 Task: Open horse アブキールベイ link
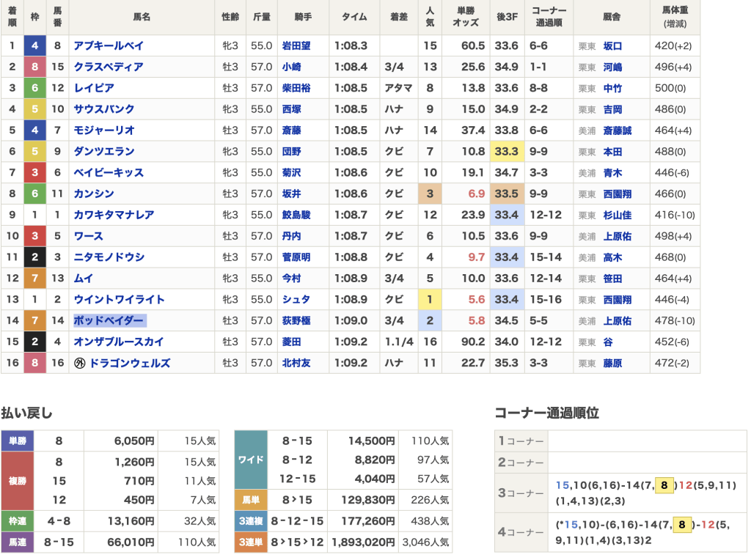[x=109, y=46]
